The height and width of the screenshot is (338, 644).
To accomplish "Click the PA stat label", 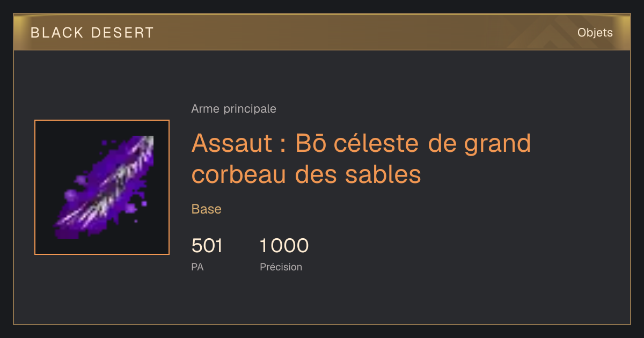I will click(197, 267).
